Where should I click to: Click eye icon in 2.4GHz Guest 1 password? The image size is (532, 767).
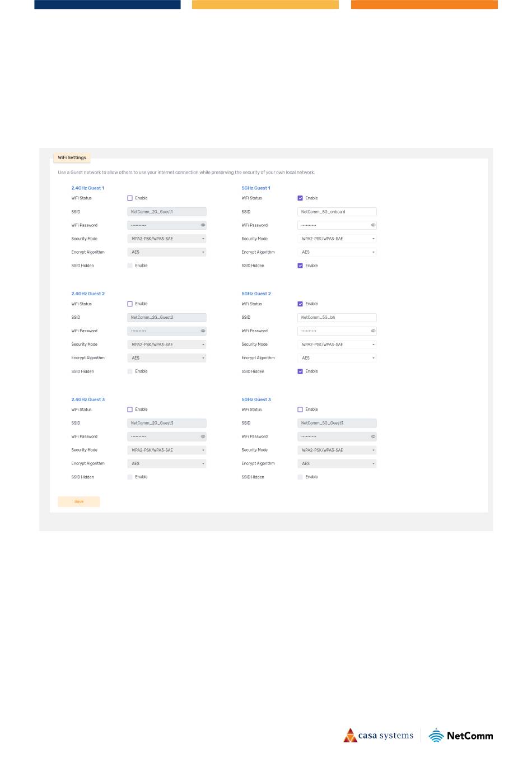pyautogui.click(x=203, y=225)
